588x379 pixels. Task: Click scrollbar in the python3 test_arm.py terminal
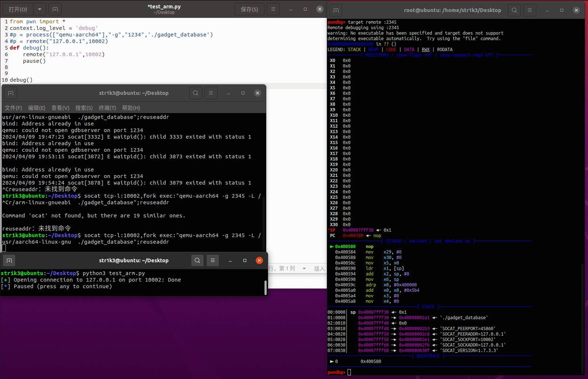point(266,287)
